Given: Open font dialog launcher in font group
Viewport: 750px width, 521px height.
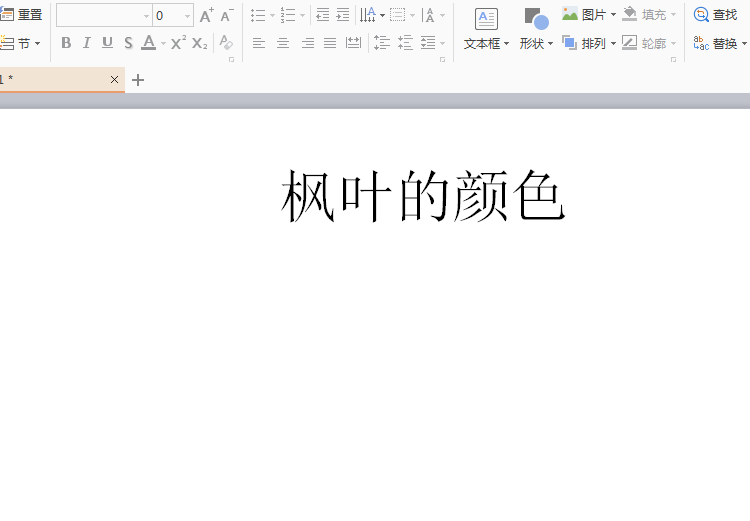Looking at the screenshot, I should [232, 60].
